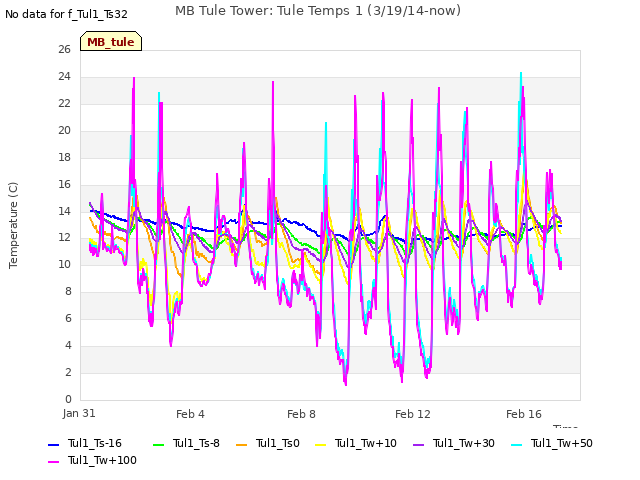Viewport: 640px width, 480px height.
Task: Click the Feb 16 x-axis label
Action: 524,414
